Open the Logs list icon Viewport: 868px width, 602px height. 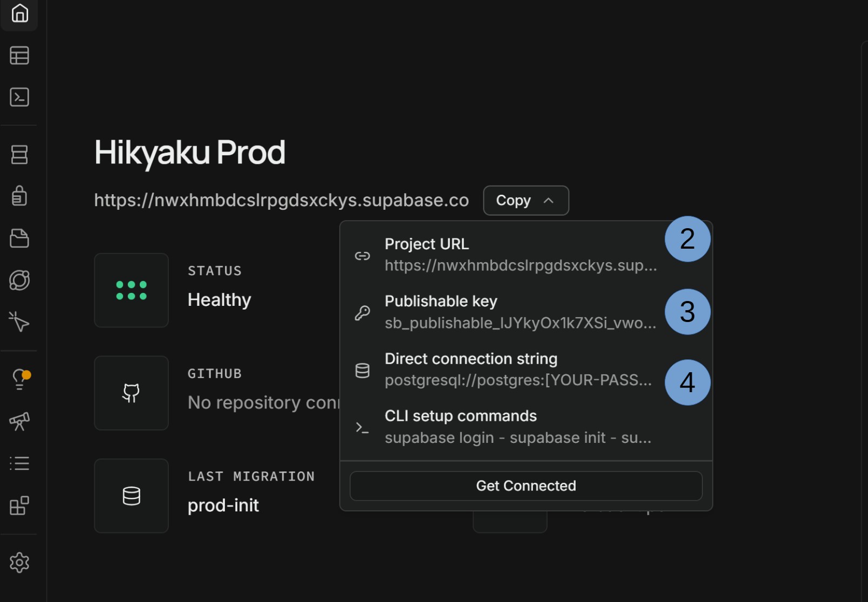click(19, 463)
